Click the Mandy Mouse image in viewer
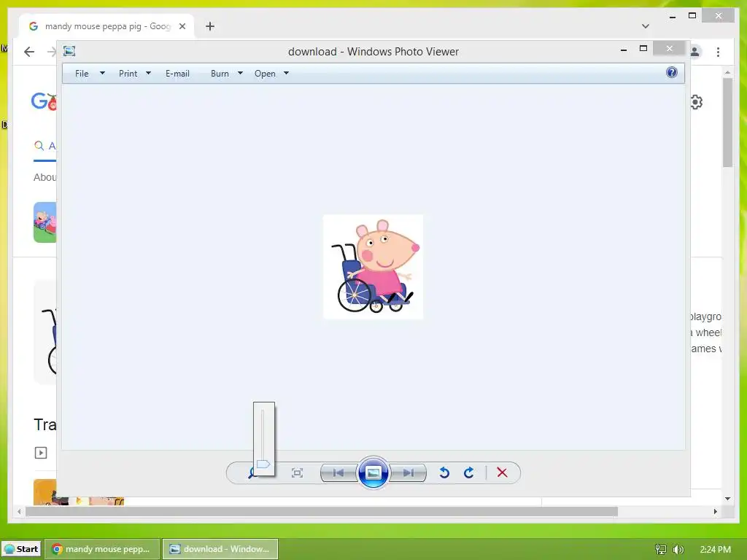 tap(373, 267)
